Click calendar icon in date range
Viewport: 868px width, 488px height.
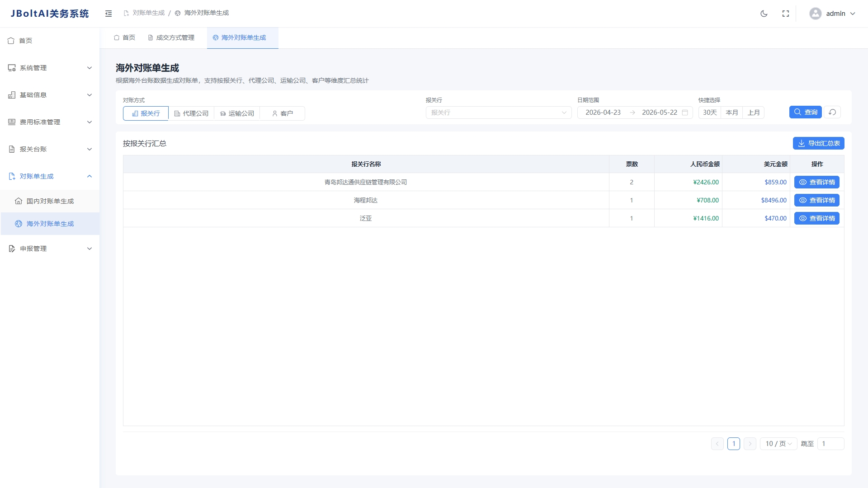[685, 113]
